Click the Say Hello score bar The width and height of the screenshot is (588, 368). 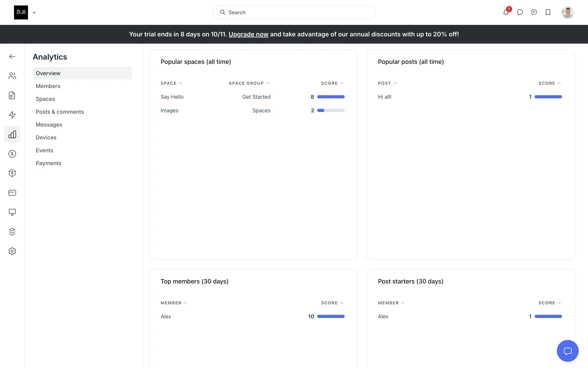point(331,97)
